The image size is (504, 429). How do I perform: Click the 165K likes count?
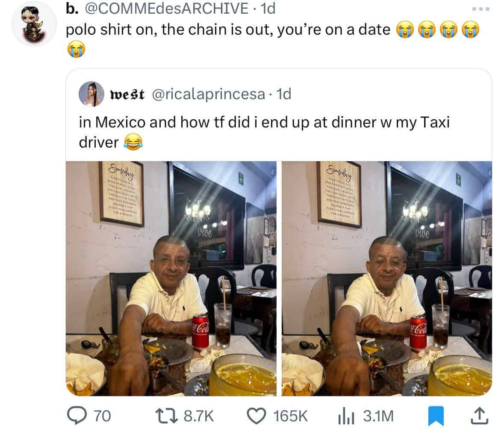[x=291, y=416]
